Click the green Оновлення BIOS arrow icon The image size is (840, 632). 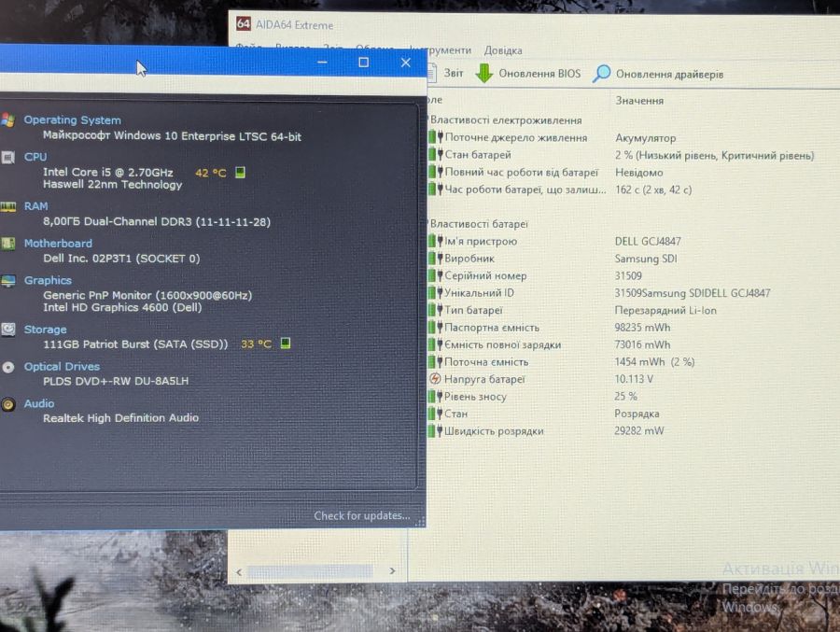[x=484, y=74]
